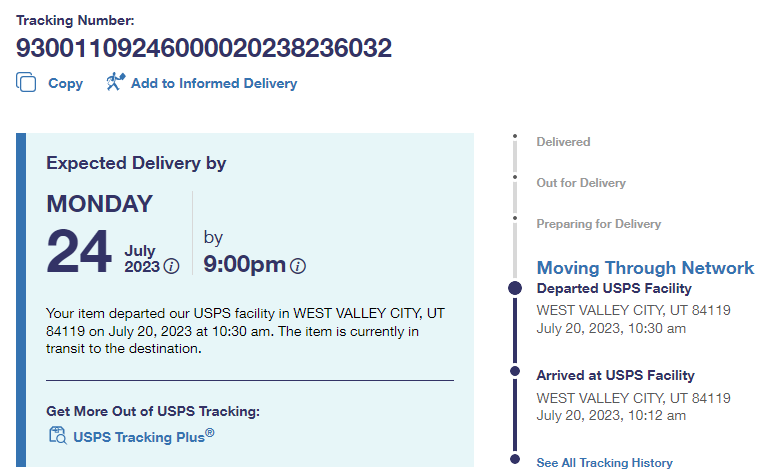Open Add to Informed Delivery link
The image size is (777, 475).
point(214,84)
